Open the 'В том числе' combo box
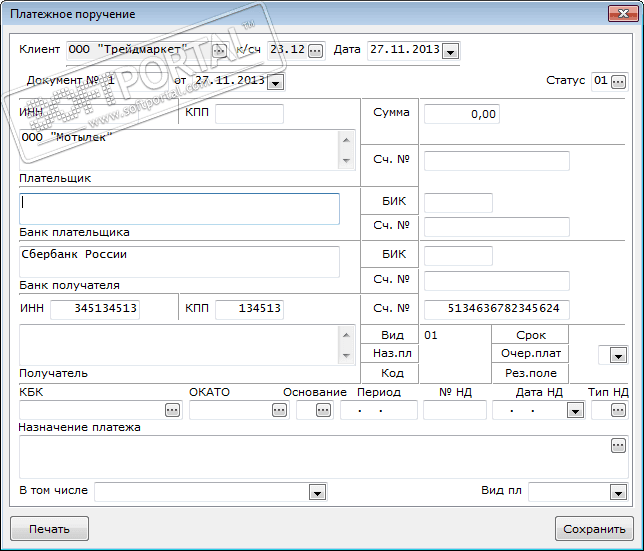Screen dimensions: 644x551 pos(317,491)
